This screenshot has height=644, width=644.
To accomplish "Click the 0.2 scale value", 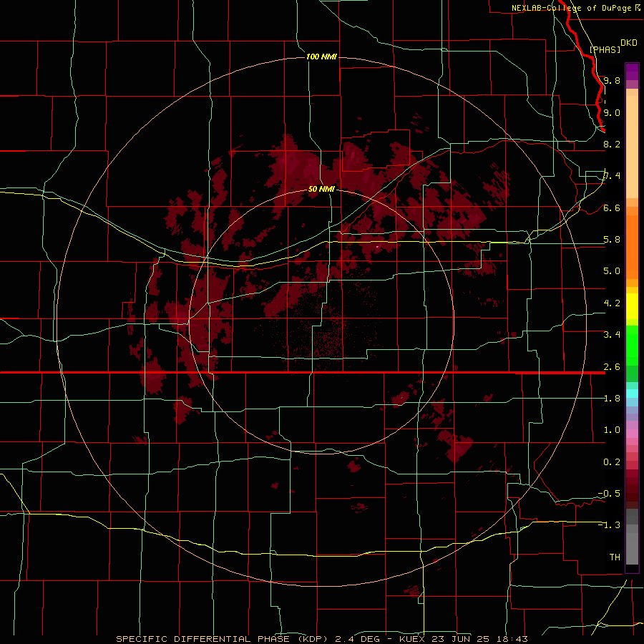I will [612, 462].
